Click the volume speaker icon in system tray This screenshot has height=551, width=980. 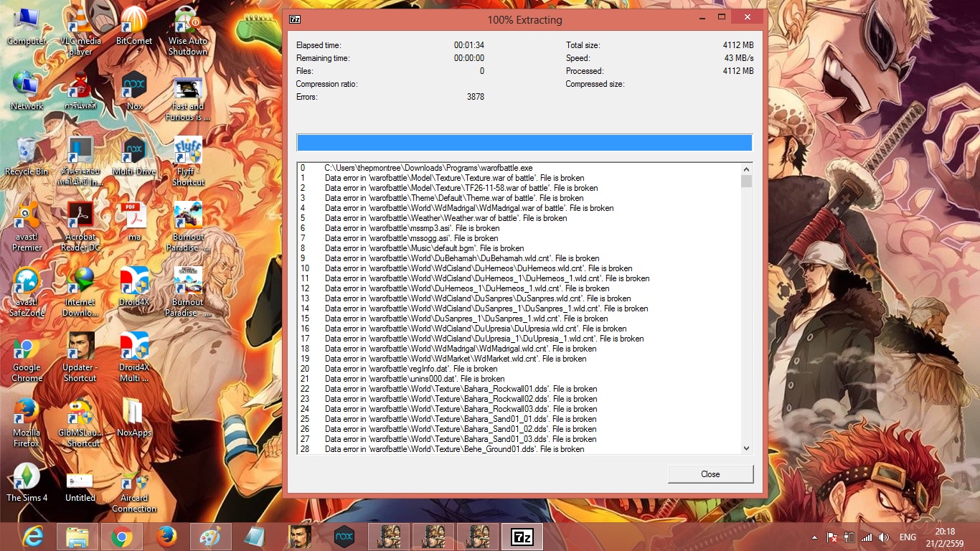884,537
